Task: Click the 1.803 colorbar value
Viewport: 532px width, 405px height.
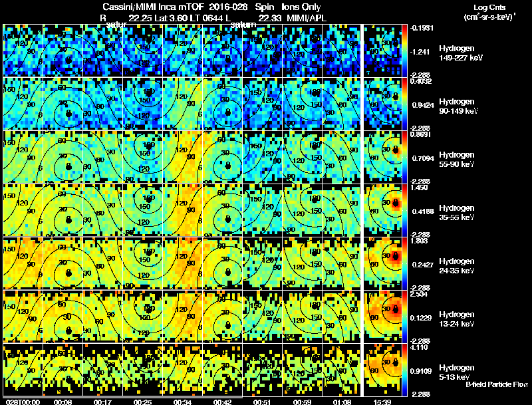Action: pyautogui.click(x=420, y=241)
